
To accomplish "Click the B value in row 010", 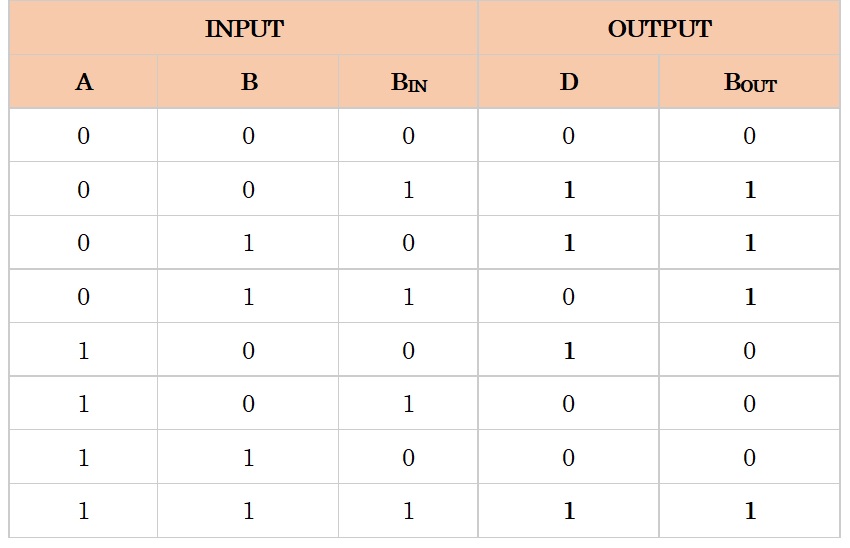I will 248,243.
